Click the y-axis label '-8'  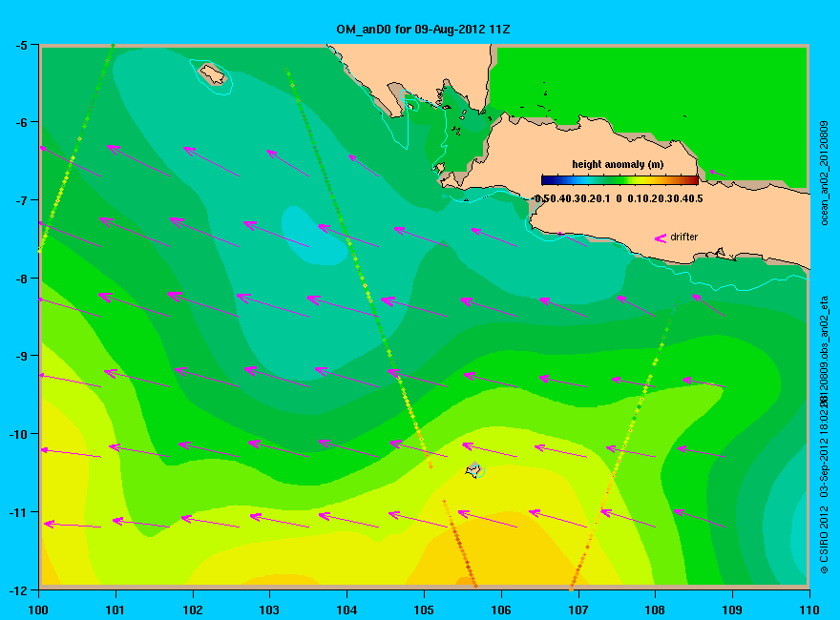tap(20, 279)
